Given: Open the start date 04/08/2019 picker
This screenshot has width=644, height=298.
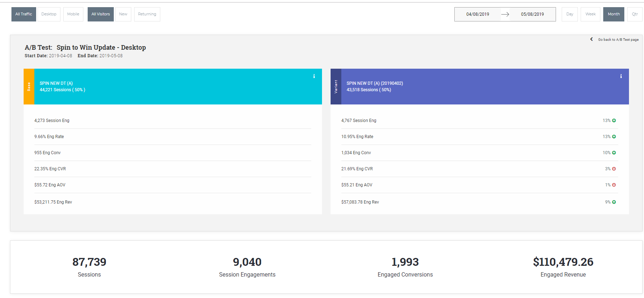Looking at the screenshot, I should click(477, 14).
